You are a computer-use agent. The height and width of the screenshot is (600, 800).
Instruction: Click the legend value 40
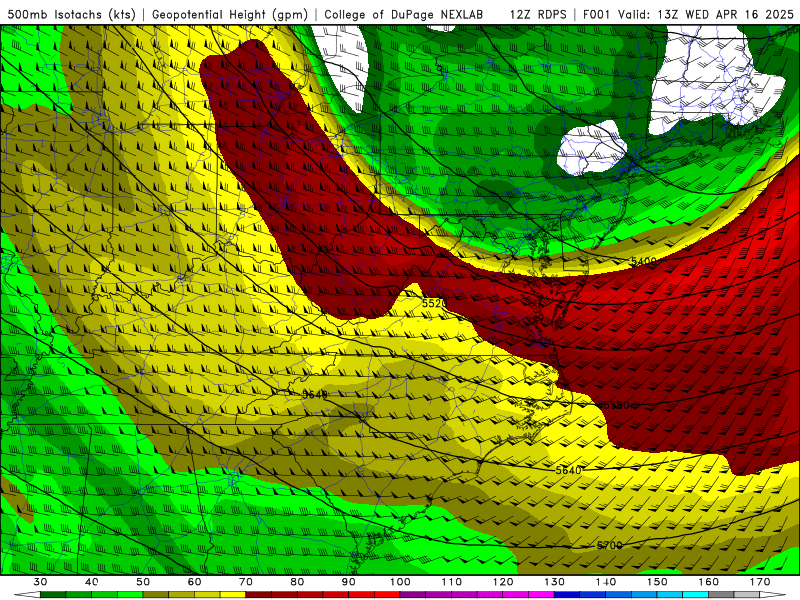tap(91, 582)
